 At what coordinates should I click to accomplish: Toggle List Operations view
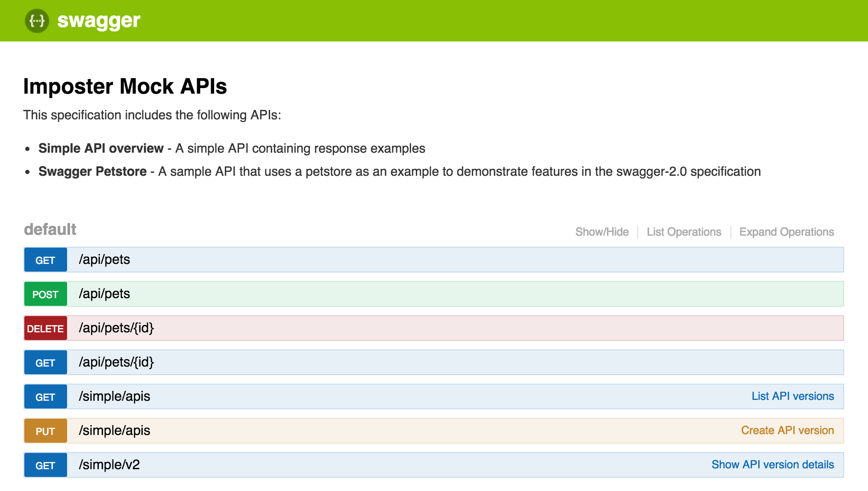(683, 231)
